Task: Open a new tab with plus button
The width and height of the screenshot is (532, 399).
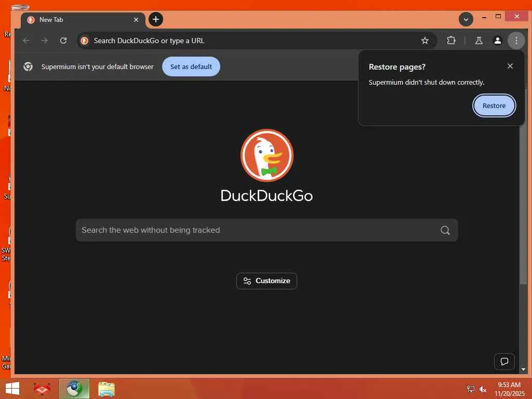Action: click(x=156, y=19)
